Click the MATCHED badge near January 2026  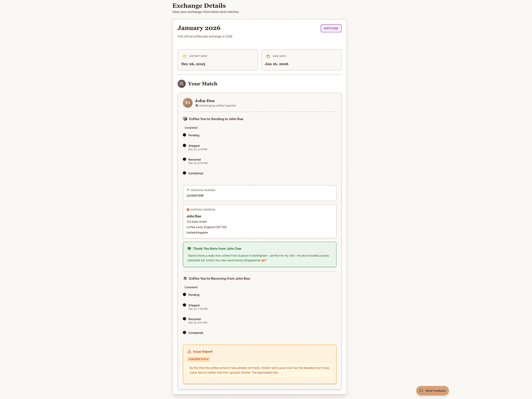click(x=331, y=28)
